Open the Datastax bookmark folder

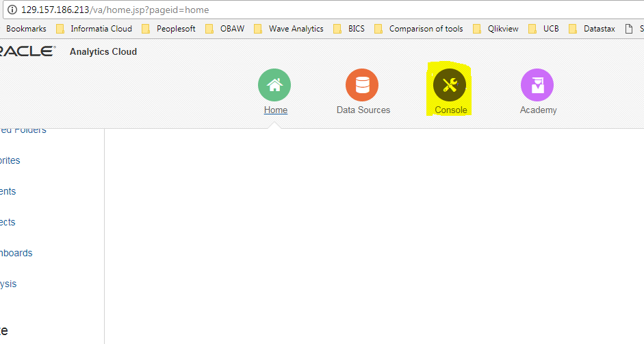(x=593, y=29)
